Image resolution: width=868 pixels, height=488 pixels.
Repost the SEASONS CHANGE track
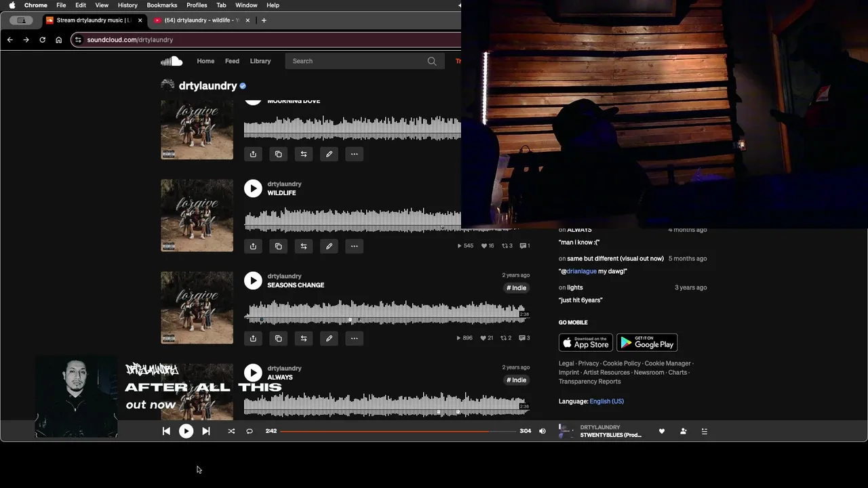click(304, 338)
